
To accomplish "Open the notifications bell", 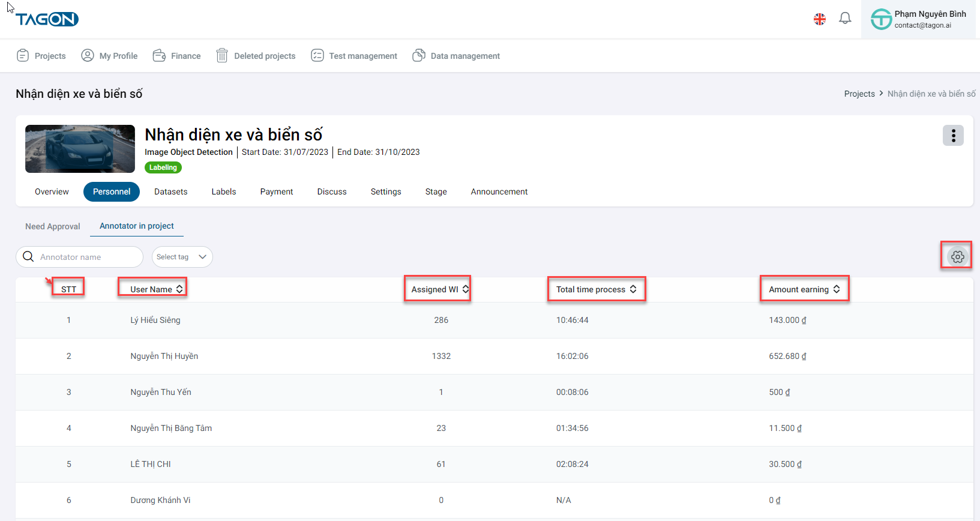I will 845,19.
